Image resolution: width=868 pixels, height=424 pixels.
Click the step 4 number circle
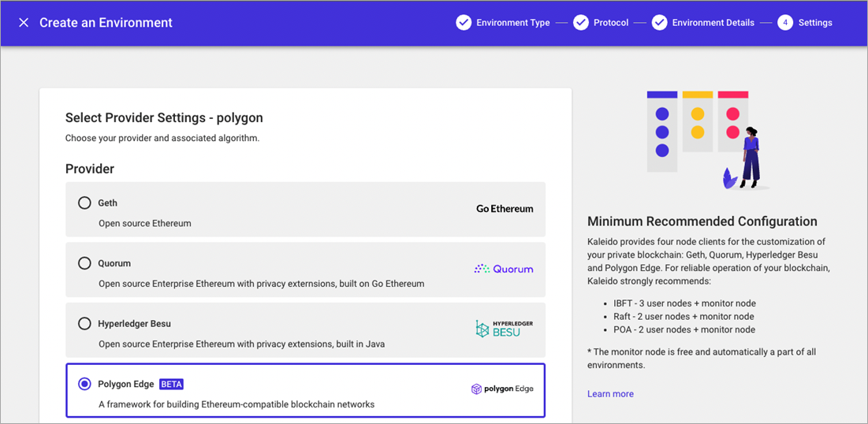[785, 23]
